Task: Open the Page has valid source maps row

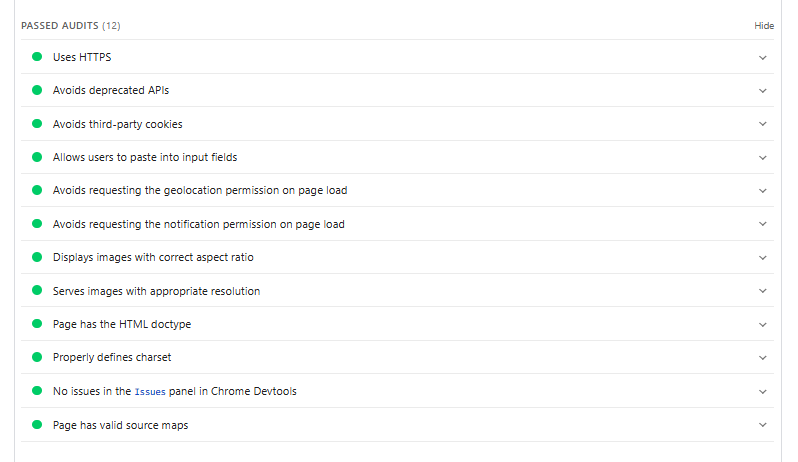Action: (x=120, y=425)
